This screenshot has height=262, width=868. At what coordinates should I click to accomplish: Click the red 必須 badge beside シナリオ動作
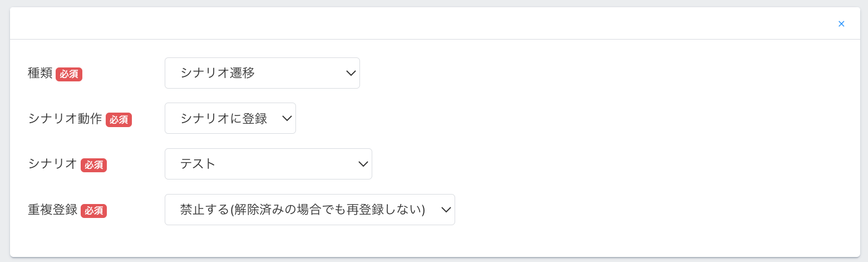(x=119, y=120)
